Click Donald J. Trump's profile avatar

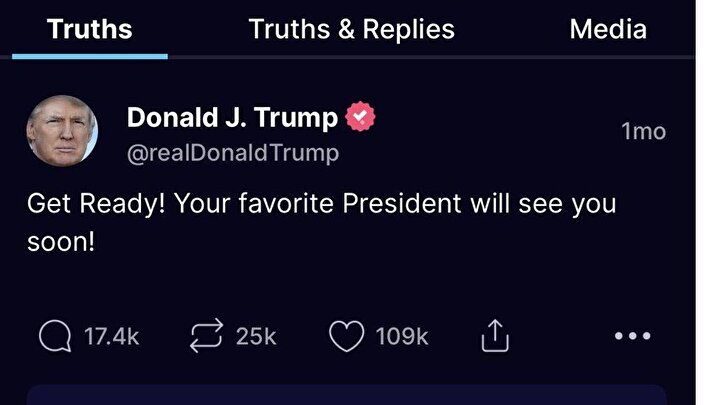[x=62, y=131]
